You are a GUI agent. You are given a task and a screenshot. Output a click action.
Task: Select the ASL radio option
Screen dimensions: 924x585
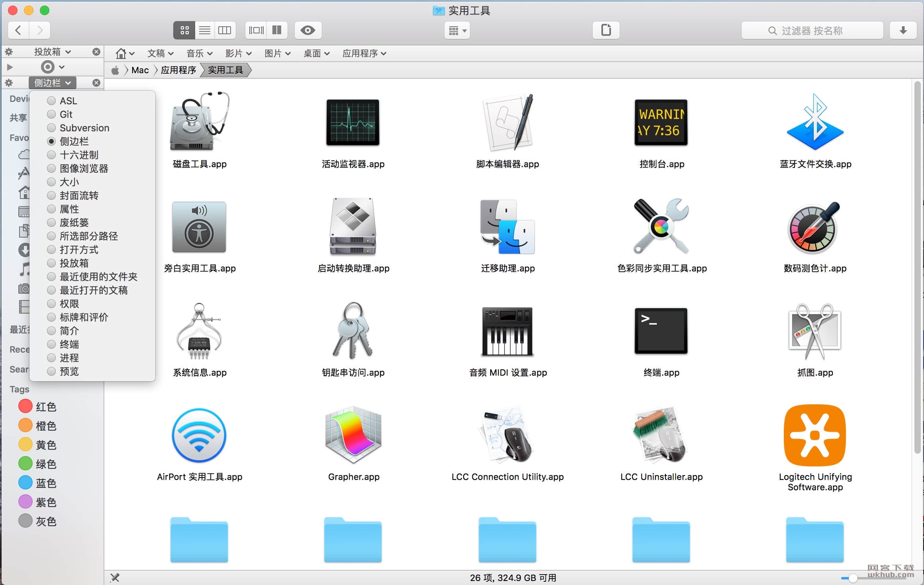(x=51, y=101)
